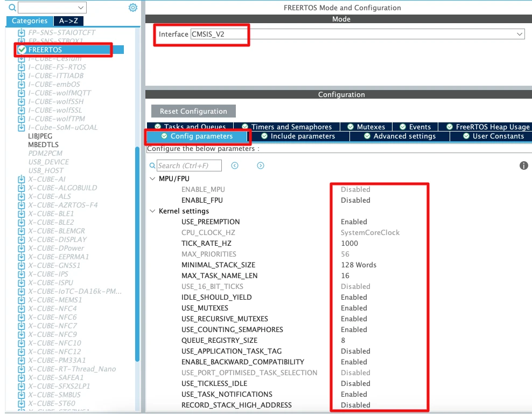
Task: Open the Include parameters tab
Action: 298,136
